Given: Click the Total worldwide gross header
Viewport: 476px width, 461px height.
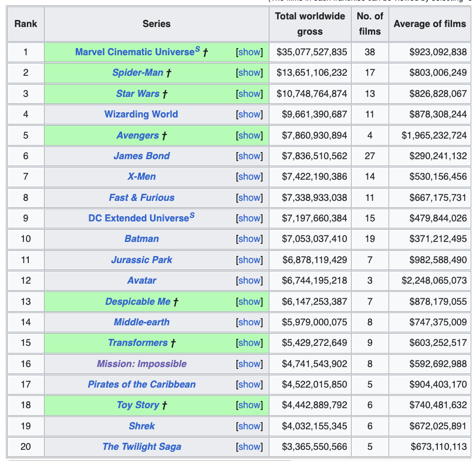Looking at the screenshot, I should pyautogui.click(x=310, y=23).
